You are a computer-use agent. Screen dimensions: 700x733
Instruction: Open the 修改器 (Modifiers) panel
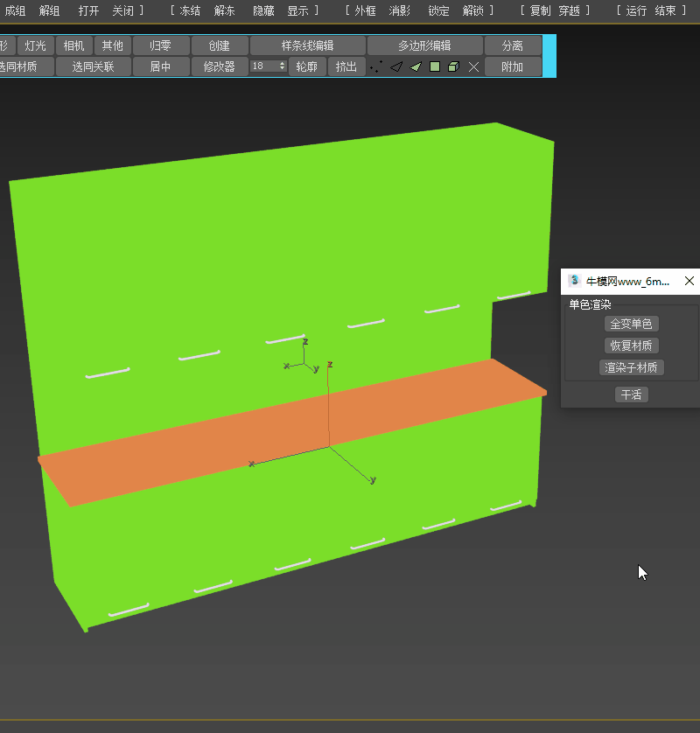[x=220, y=66]
